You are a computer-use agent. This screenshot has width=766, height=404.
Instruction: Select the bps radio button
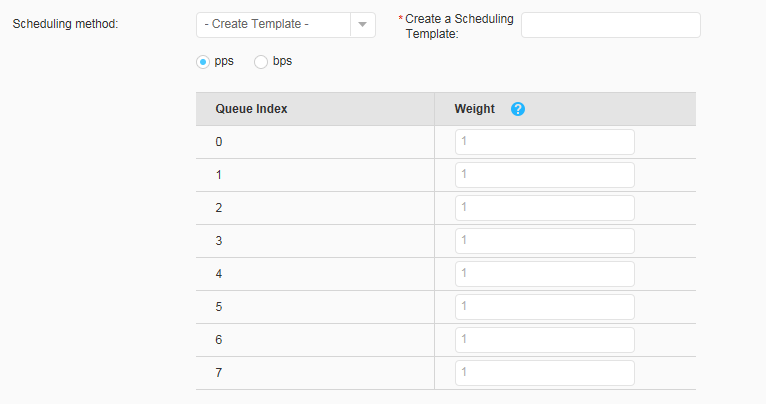261,62
